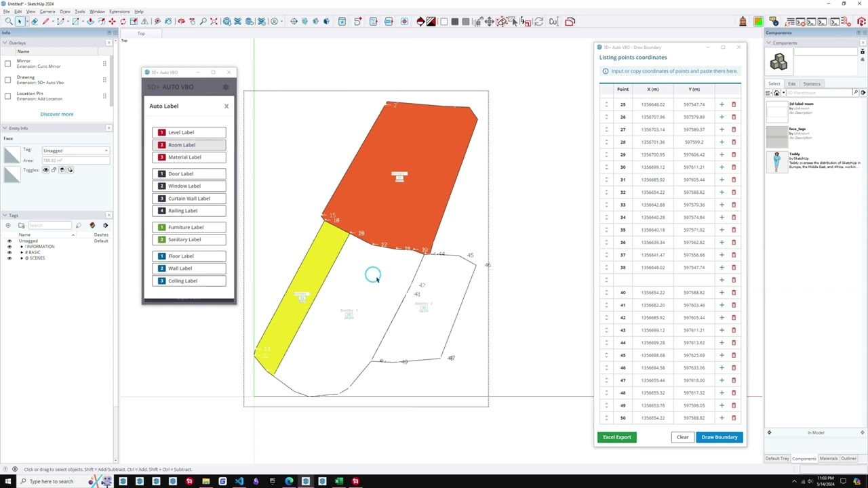Click the Room Label button
This screenshot has height=488, width=868.
point(189,145)
